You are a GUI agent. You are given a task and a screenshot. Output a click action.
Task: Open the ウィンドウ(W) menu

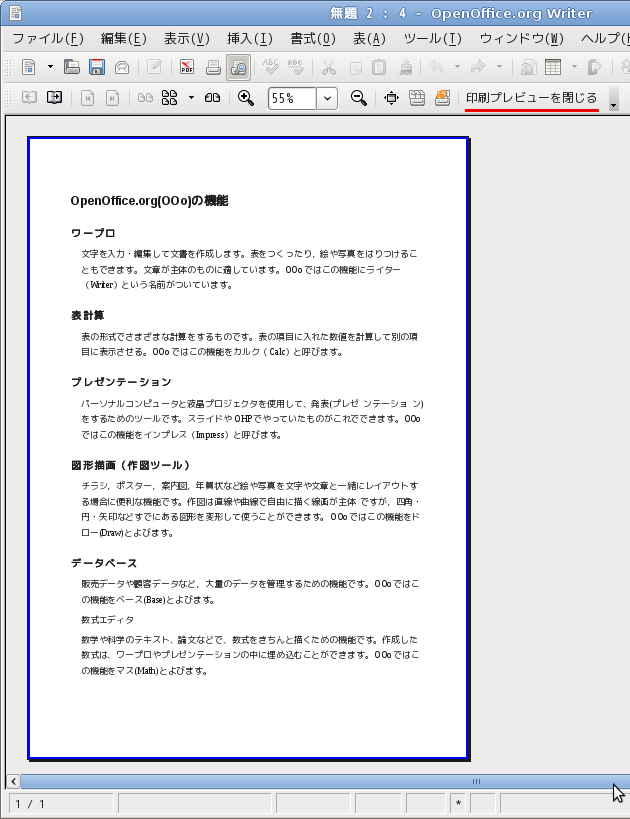[x=521, y=39]
